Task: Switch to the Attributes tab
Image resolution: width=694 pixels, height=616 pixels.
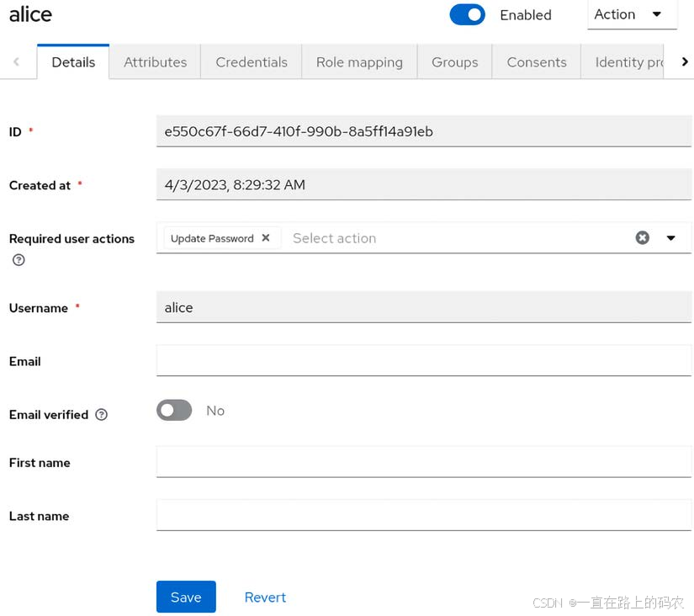Action: (155, 62)
